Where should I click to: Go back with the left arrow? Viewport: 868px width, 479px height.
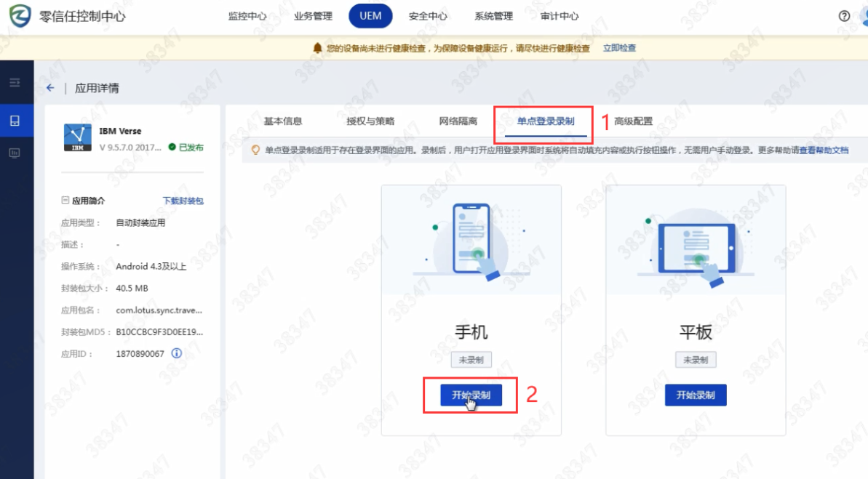[x=50, y=88]
